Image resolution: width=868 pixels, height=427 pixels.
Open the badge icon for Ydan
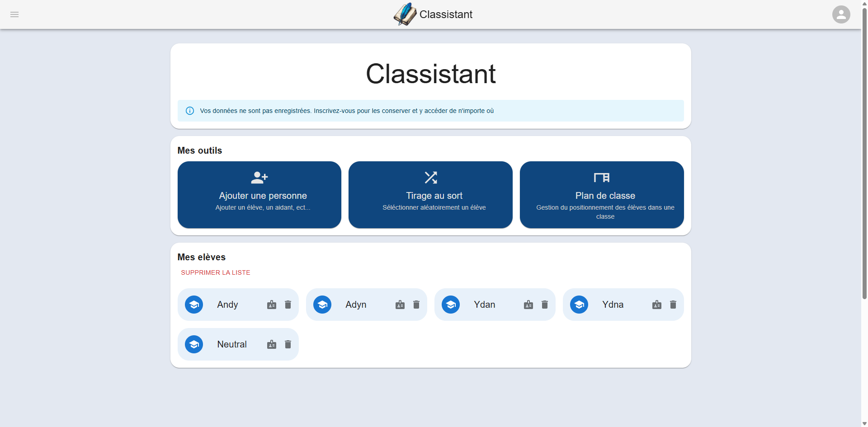(528, 305)
